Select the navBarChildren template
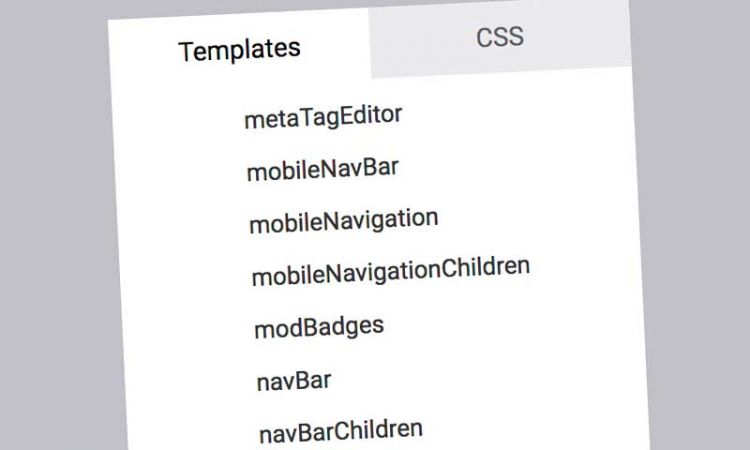750x450 pixels. [x=340, y=431]
